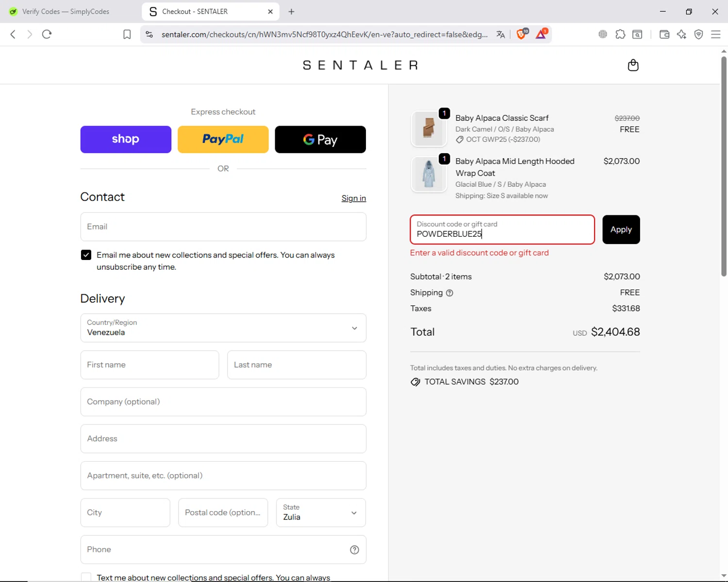728x582 pixels.
Task: Open the shopping bag cart icon
Action: click(633, 65)
